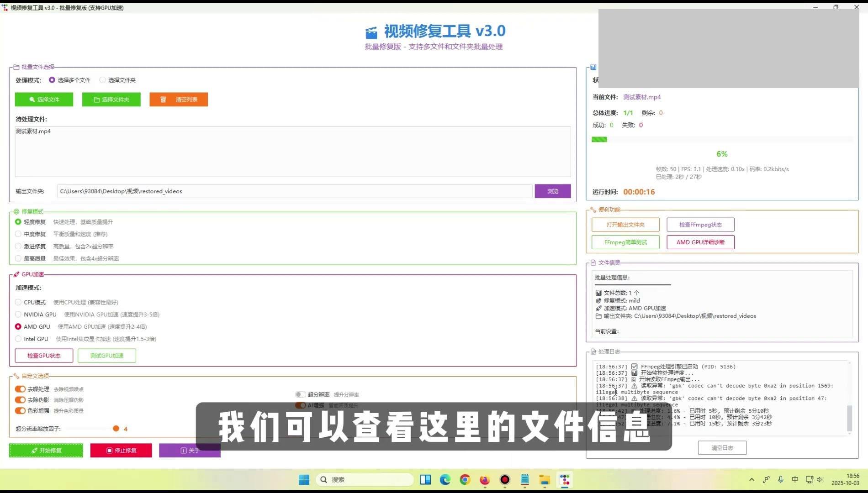
Task: Select the 中度修复 repair mode
Action: tap(18, 234)
